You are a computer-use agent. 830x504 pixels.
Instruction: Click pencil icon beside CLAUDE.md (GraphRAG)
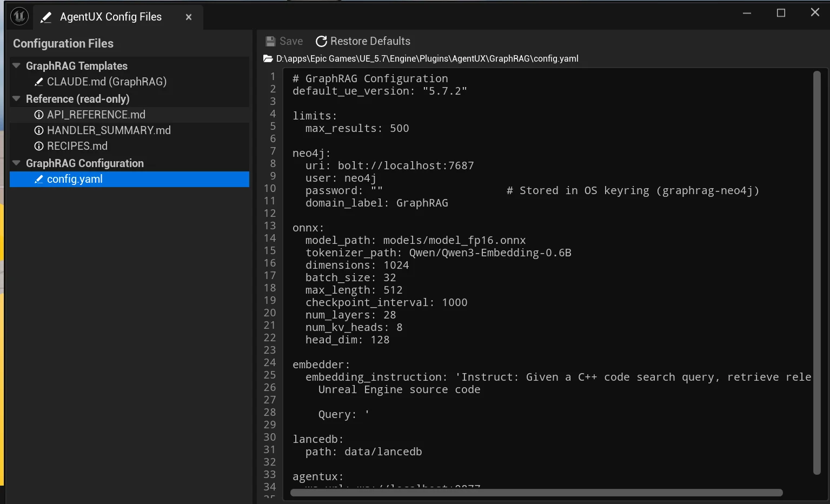point(39,82)
